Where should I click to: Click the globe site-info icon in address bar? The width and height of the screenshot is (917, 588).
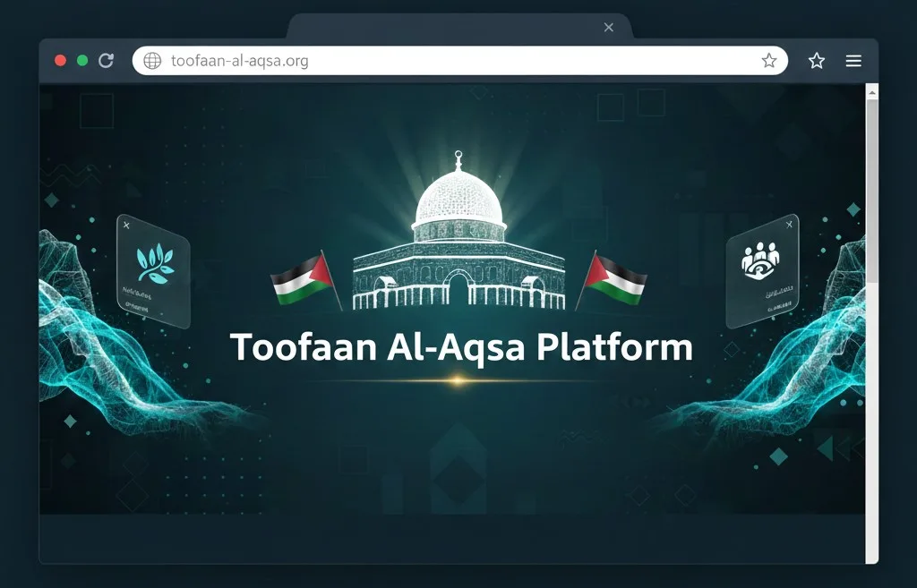coord(152,61)
